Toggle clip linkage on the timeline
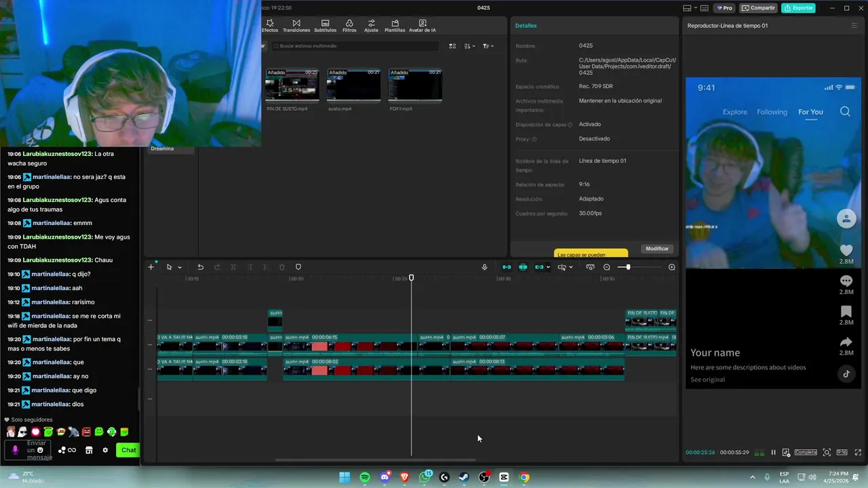 [539, 267]
